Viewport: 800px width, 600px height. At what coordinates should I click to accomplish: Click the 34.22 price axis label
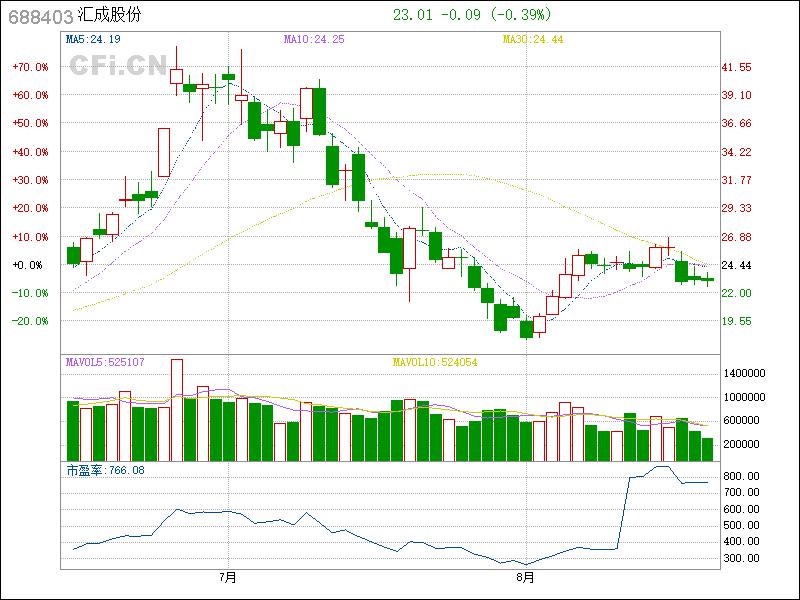pyautogui.click(x=736, y=152)
